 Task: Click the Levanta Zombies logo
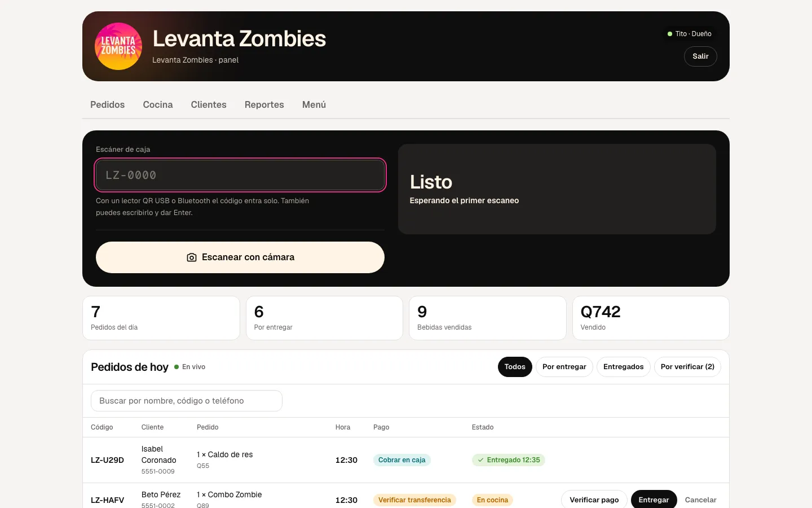(x=118, y=46)
